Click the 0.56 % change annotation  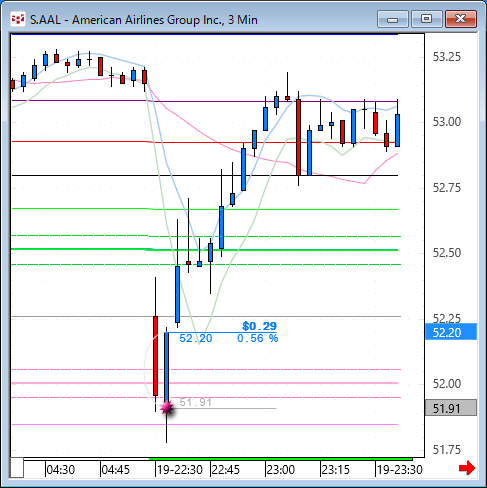pos(258,338)
